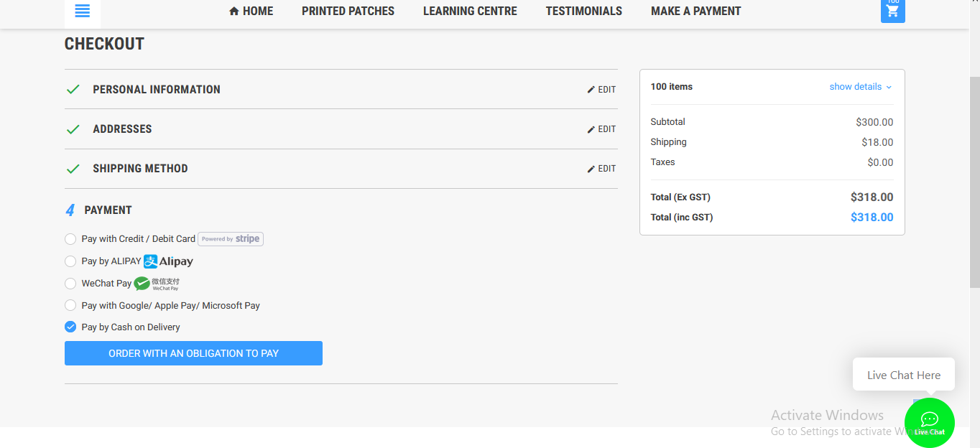
Task: Click the pencil icon beside Addresses
Action: click(x=591, y=129)
